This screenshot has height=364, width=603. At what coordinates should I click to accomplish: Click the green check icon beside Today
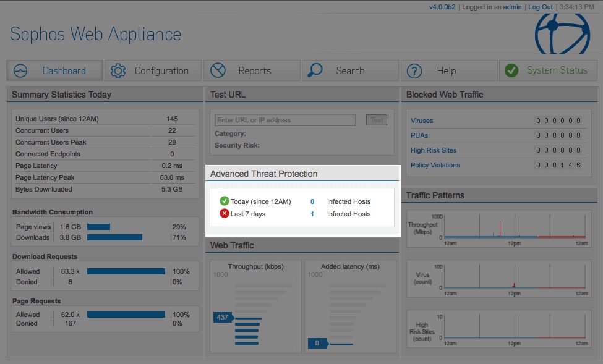tap(225, 201)
